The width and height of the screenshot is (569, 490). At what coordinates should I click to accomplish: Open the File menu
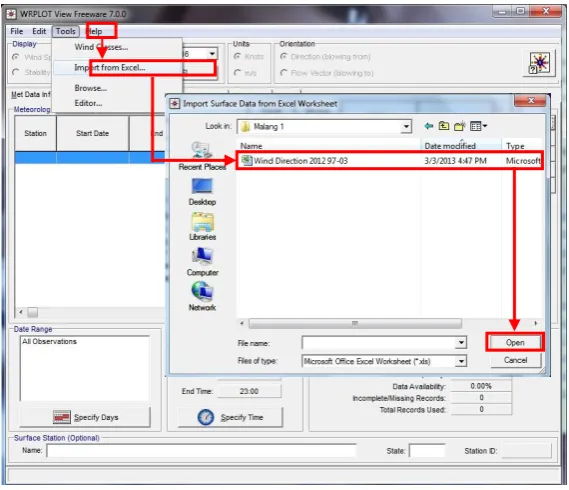click(x=17, y=31)
